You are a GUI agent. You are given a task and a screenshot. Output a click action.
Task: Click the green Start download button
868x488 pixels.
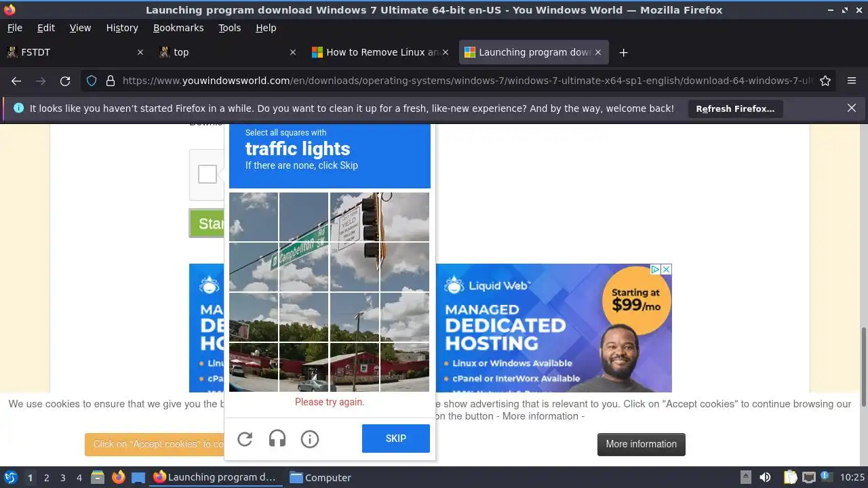[207, 224]
